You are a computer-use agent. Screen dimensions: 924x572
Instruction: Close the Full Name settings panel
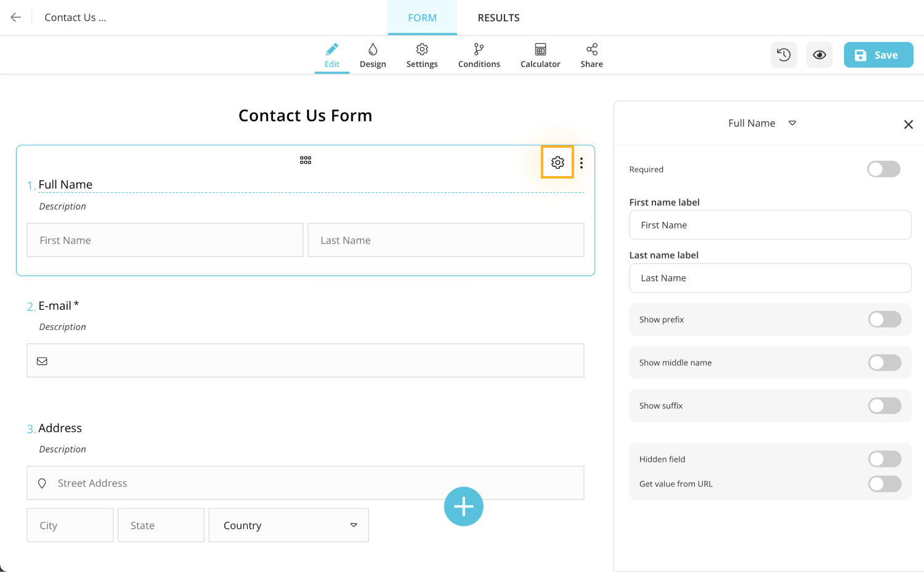[x=908, y=124]
